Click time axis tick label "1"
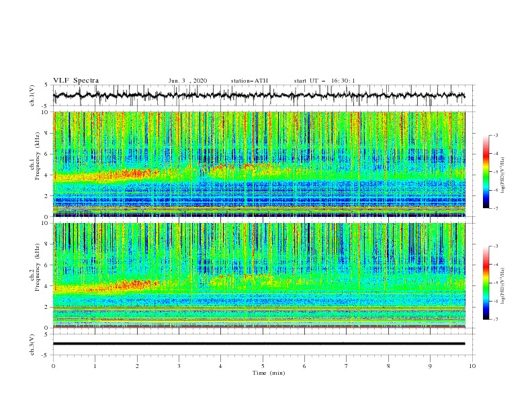This screenshot has height=411, width=532. click(x=95, y=366)
